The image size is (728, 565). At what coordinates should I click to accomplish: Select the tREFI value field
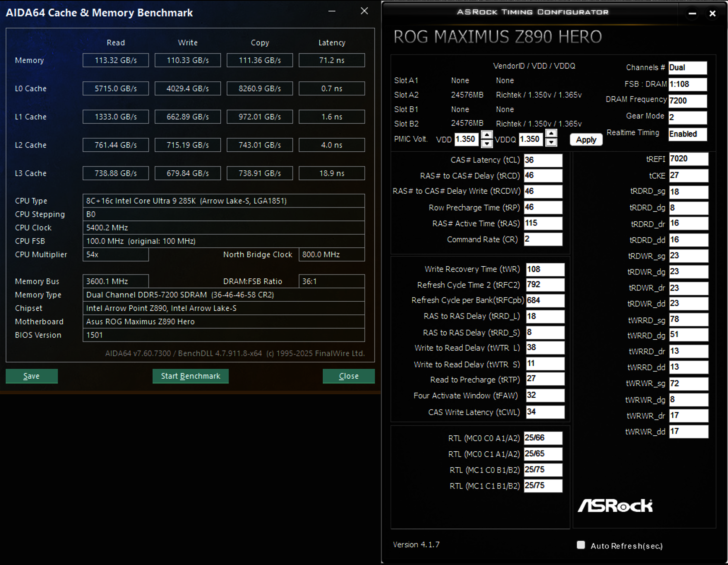tap(689, 159)
